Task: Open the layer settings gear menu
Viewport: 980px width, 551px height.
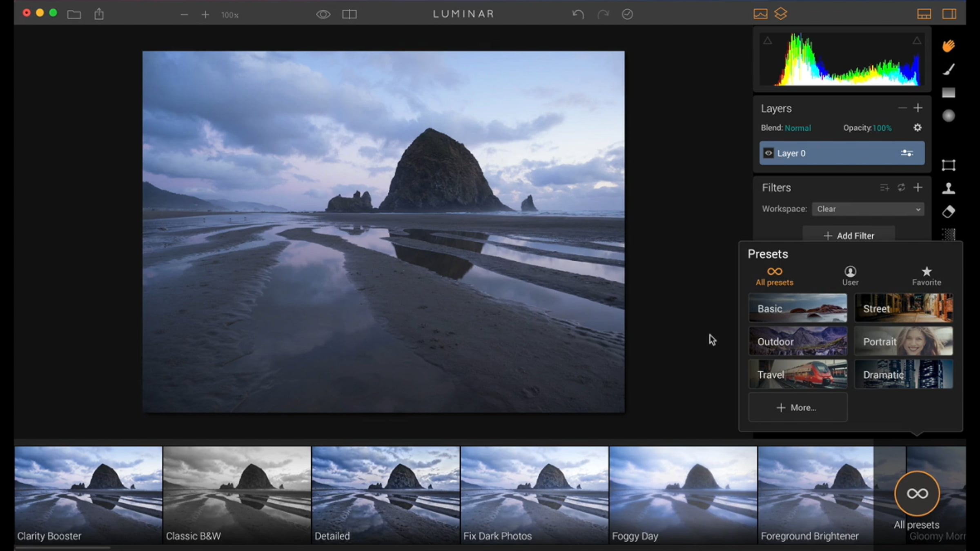Action: (x=917, y=128)
